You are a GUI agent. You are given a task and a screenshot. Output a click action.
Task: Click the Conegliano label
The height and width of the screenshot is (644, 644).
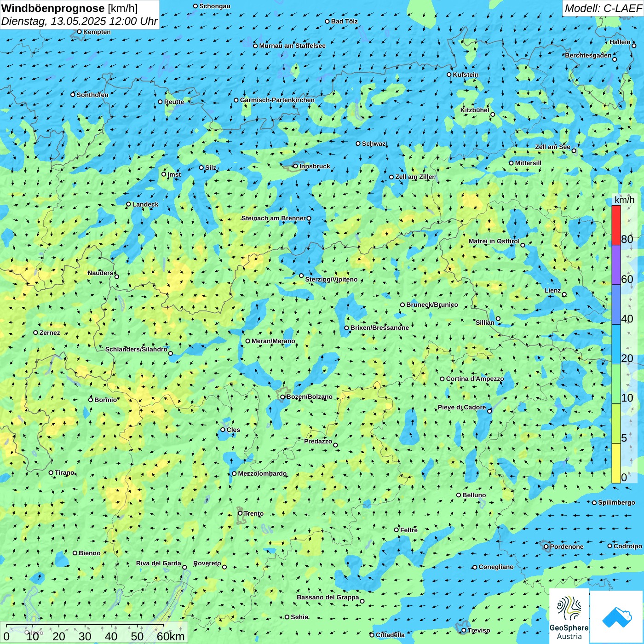pyautogui.click(x=496, y=567)
